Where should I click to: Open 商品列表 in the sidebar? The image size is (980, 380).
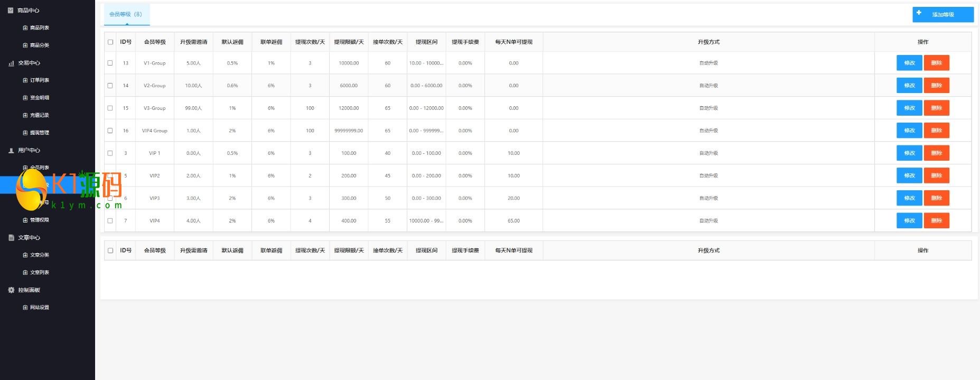tap(40, 27)
